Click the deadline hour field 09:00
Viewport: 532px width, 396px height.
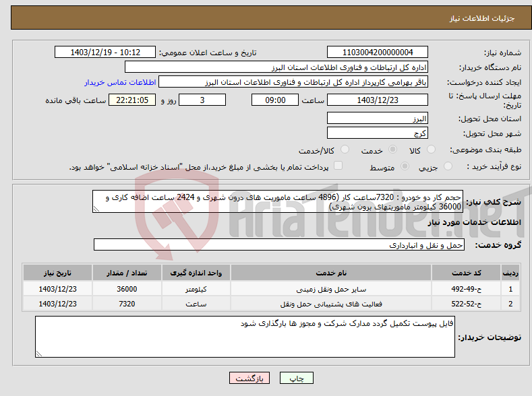(x=275, y=100)
